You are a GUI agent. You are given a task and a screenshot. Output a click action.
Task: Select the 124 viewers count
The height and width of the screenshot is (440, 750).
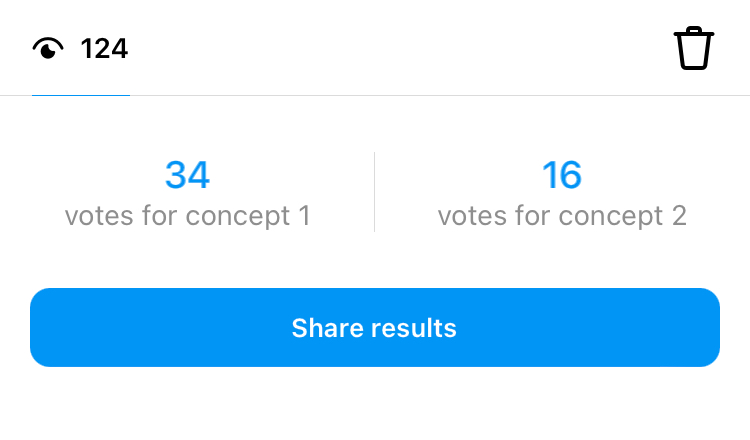tap(104, 49)
